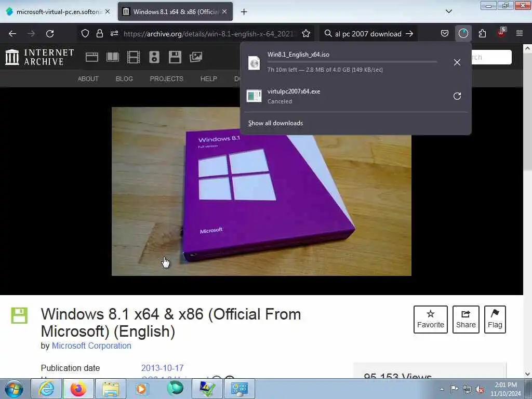Click the uBlock extension icon with badge
Image resolution: width=532 pixels, height=399 pixels.
tap(501, 33)
